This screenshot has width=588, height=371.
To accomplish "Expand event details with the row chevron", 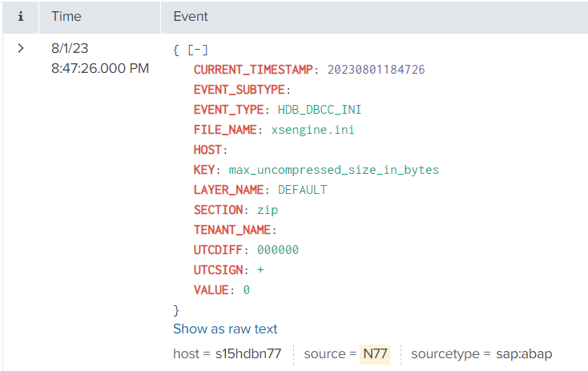I will (21, 49).
